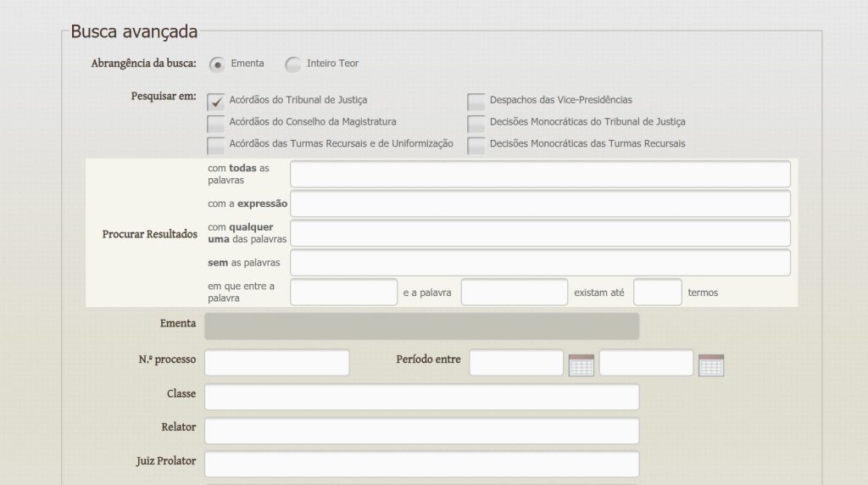Click 'com qualquer uma das palavras' input
The image size is (868, 485).
540,233
